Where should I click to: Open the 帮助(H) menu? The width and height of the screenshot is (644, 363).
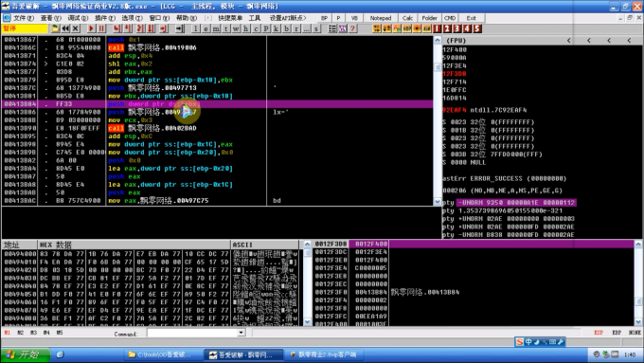tap(186, 18)
